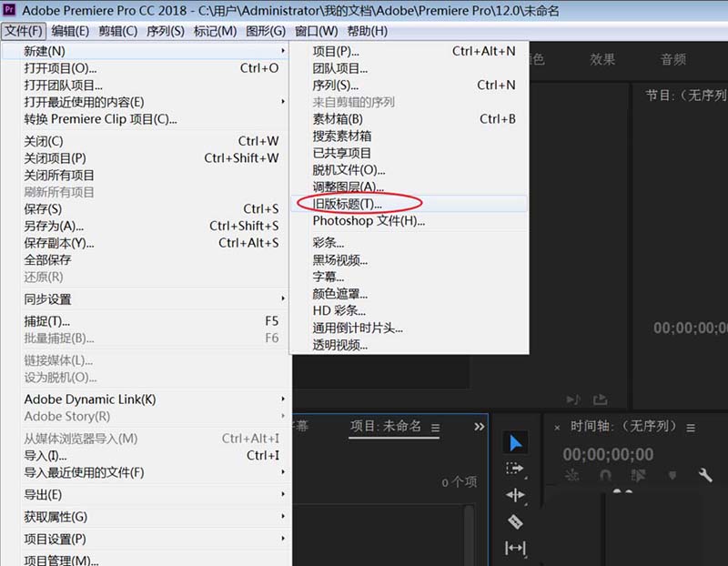Open the 编辑(E) menu
The image size is (728, 566).
point(70,31)
